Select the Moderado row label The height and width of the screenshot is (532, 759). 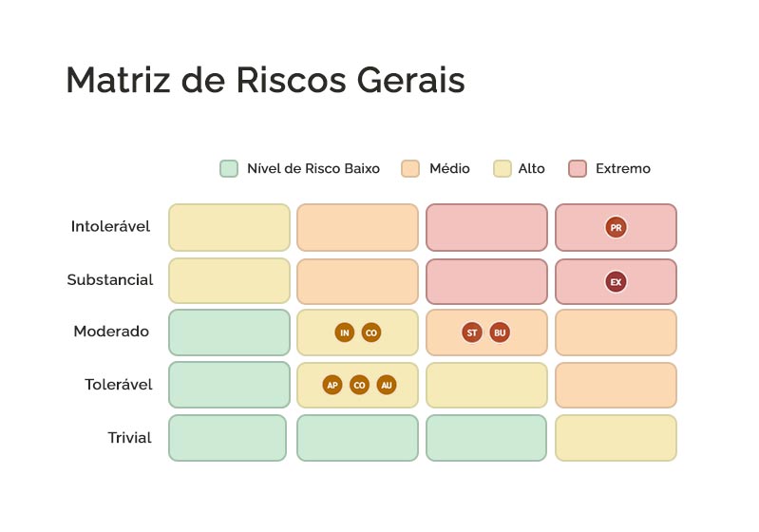coord(111,332)
